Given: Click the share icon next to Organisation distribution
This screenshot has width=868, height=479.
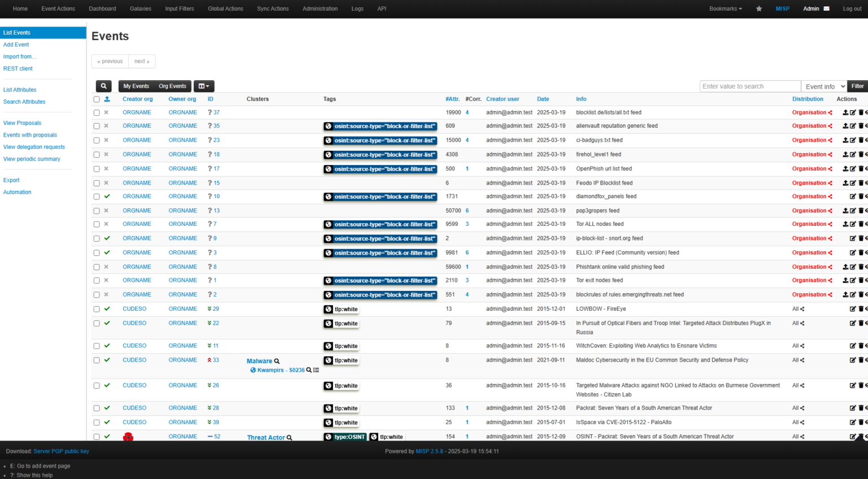Looking at the screenshot, I should [832, 112].
